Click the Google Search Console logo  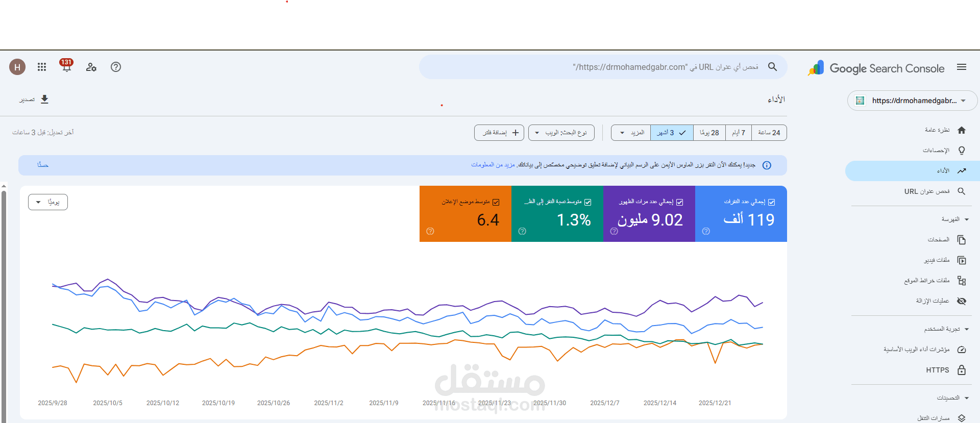(876, 68)
